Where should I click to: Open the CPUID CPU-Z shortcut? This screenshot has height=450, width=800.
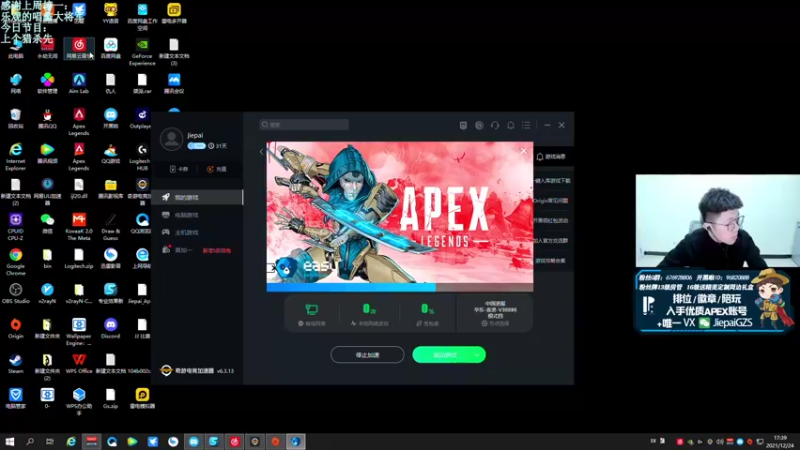coord(16,227)
